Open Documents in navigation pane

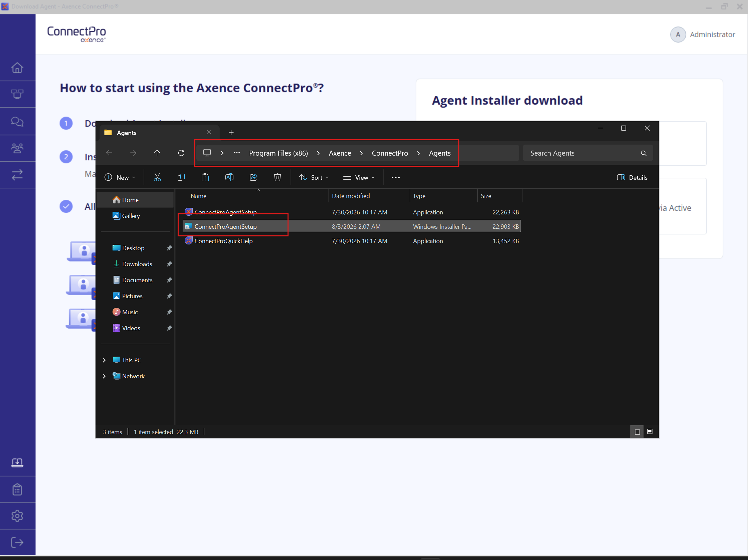click(x=137, y=280)
